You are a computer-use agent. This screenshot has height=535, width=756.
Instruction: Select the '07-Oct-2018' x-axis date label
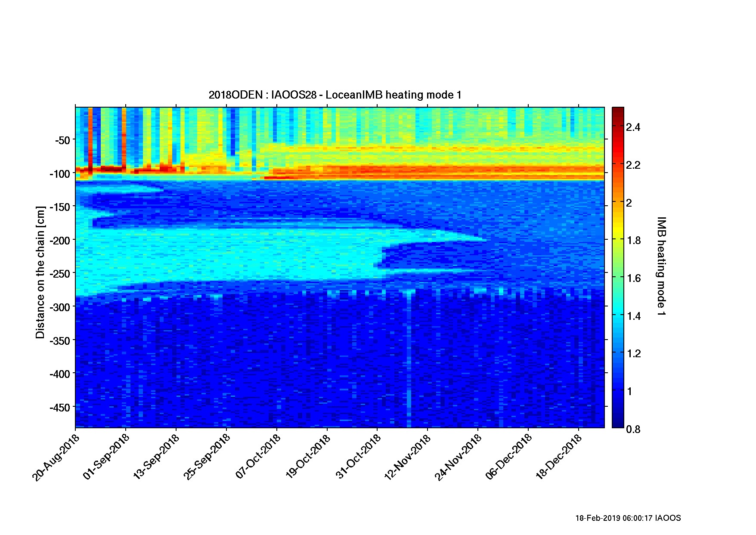[258, 457]
